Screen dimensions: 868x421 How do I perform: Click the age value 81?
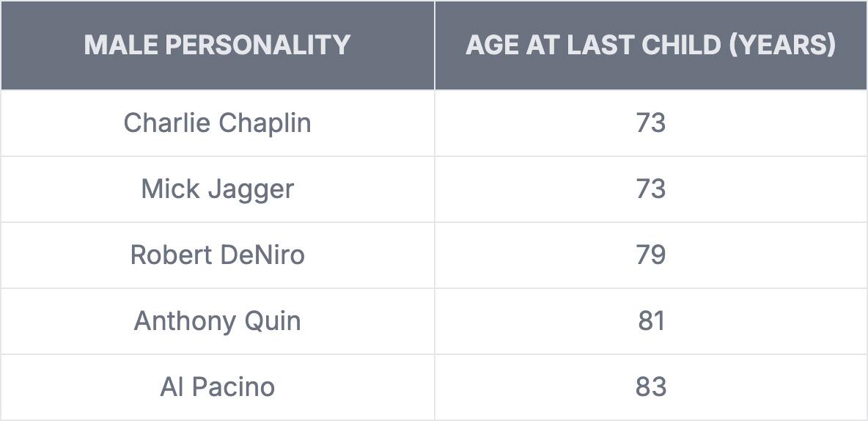(650, 321)
